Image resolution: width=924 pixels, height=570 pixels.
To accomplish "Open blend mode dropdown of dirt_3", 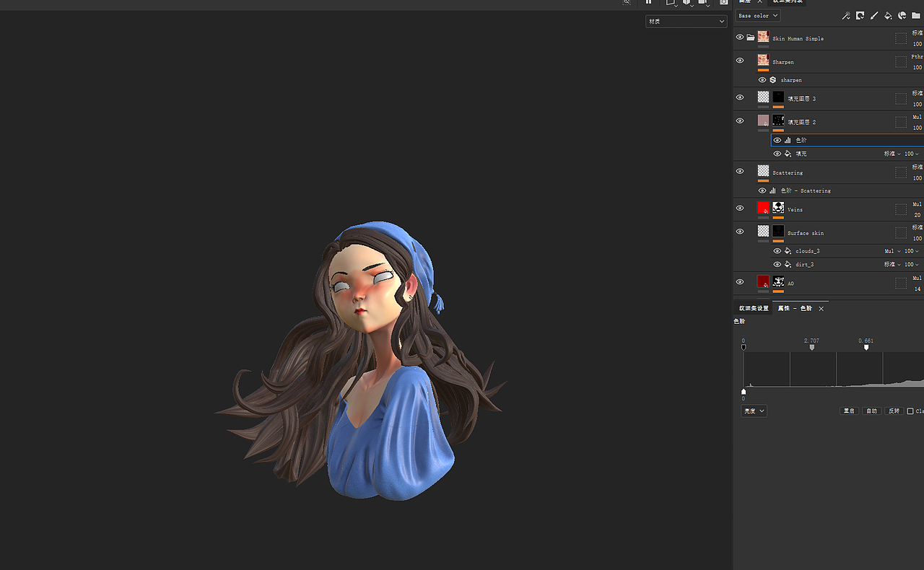I will [892, 264].
